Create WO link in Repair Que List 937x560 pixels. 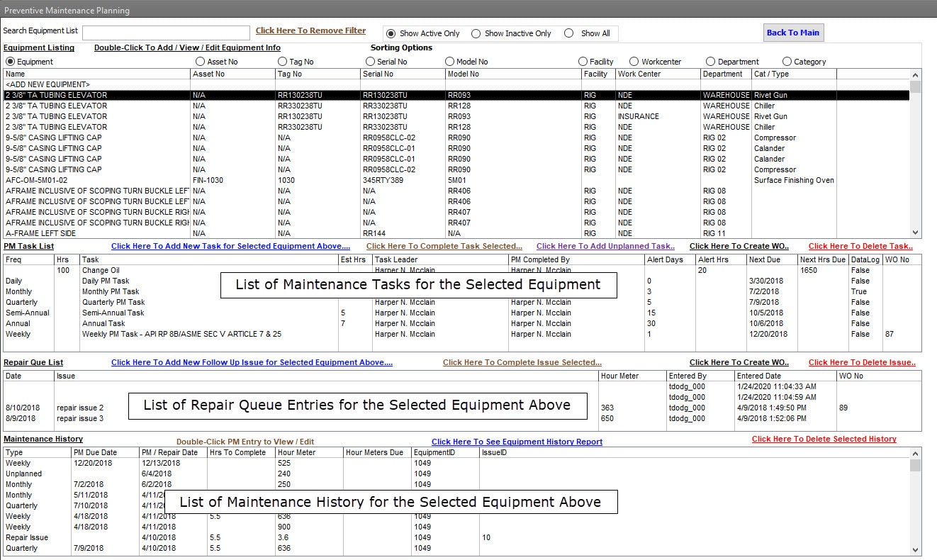click(739, 362)
